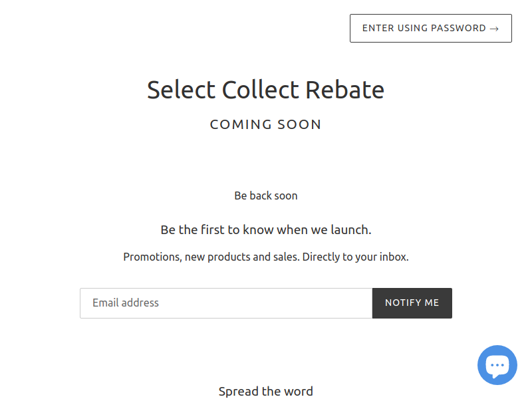
Task: Click the word Select in the title
Action: click(181, 90)
